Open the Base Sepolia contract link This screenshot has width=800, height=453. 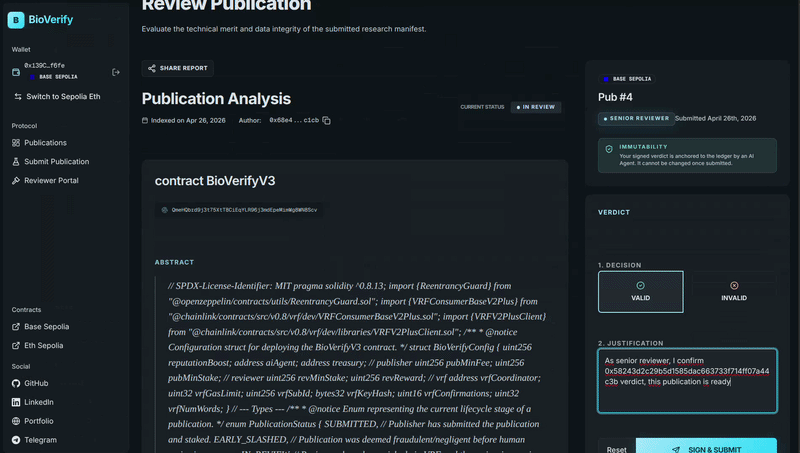pyautogui.click(x=46, y=326)
